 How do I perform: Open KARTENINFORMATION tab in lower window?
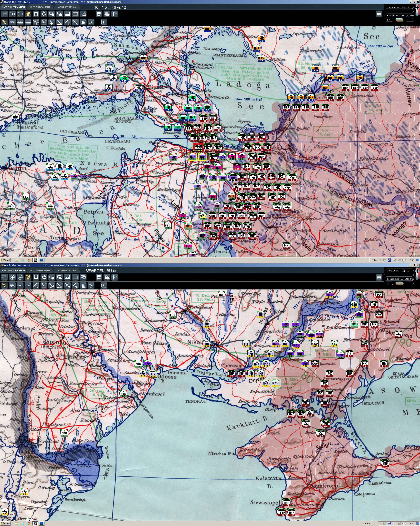click(13, 270)
